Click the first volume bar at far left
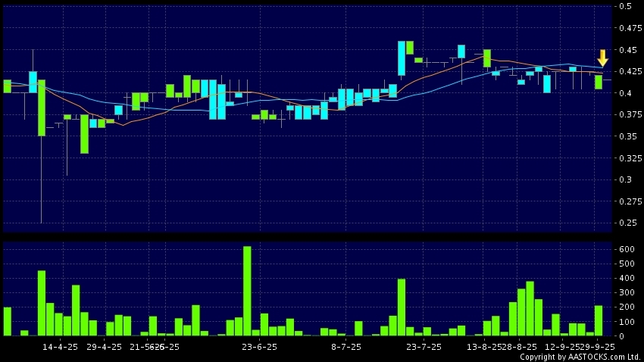Viewport: 644px width, 362px height. pos(8,321)
